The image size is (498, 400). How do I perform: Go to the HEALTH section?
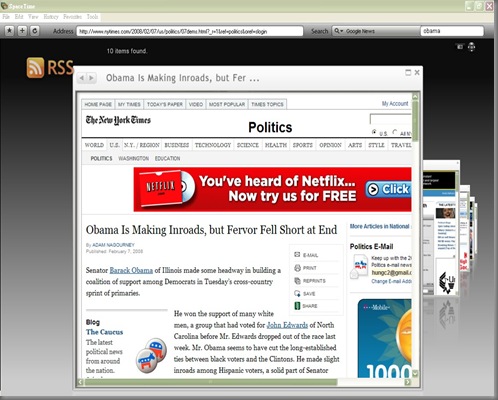(x=276, y=145)
